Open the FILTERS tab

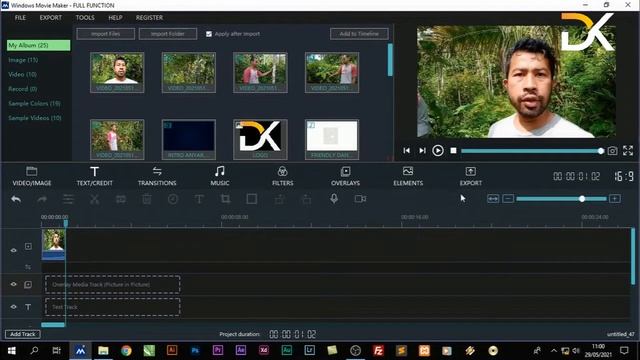click(x=282, y=176)
